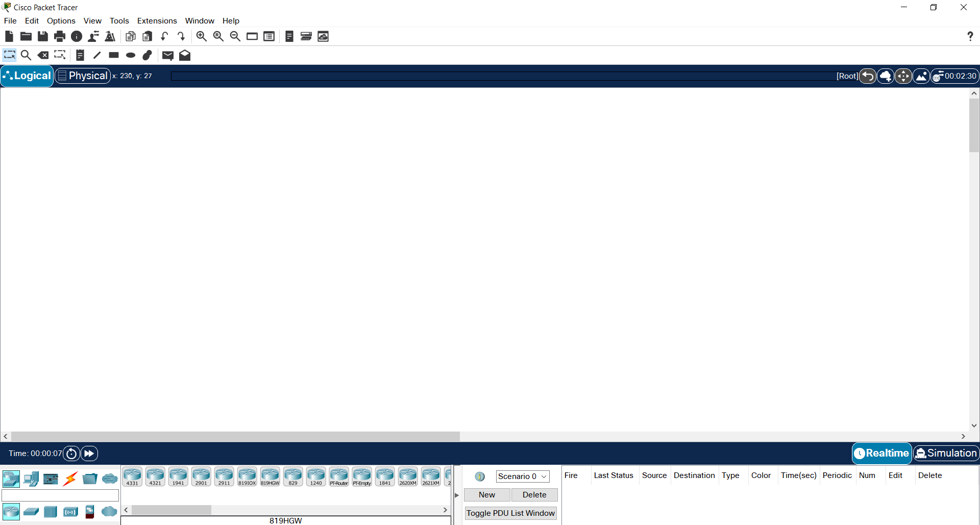Image resolution: width=980 pixels, height=525 pixels.
Task: Create a New Cluster with cloud icon
Action: point(886,76)
